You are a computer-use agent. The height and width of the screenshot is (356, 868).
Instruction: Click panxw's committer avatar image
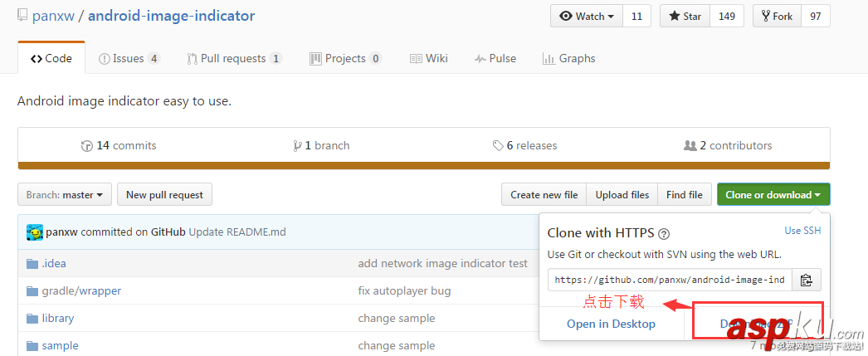35,232
